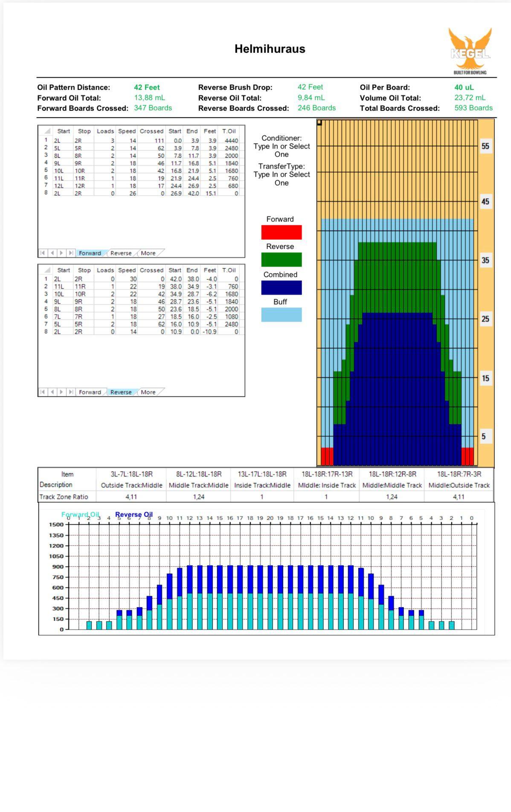Click previous-sheet arrow in upper table
Screen dimensions: 511x812
coord(52,253)
